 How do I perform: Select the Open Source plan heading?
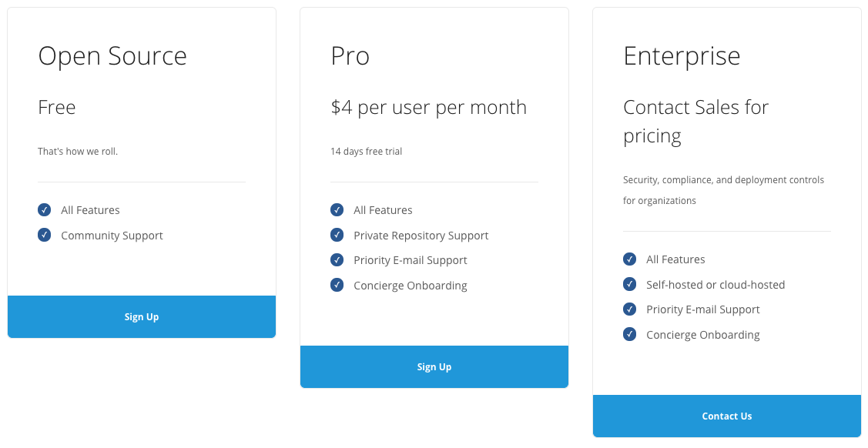(x=112, y=56)
